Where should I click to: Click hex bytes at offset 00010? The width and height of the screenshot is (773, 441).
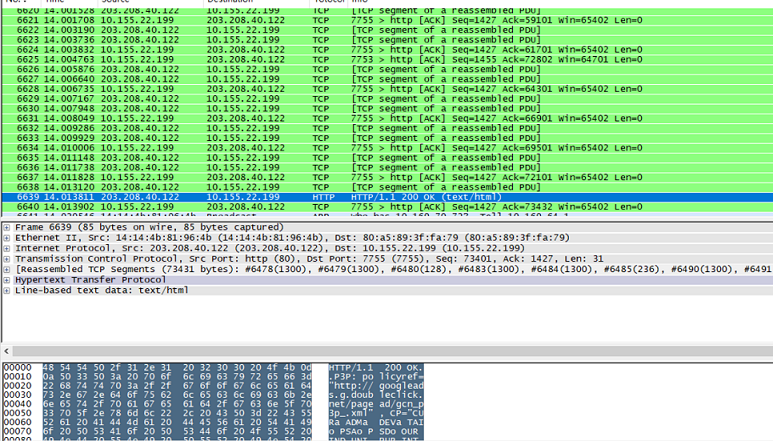pos(177,377)
